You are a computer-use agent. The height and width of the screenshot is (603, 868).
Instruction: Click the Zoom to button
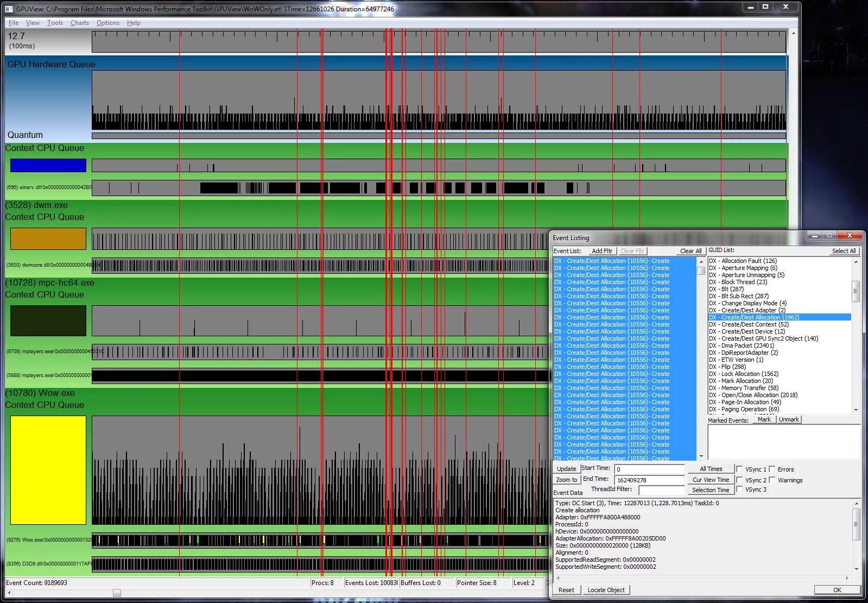(x=566, y=480)
